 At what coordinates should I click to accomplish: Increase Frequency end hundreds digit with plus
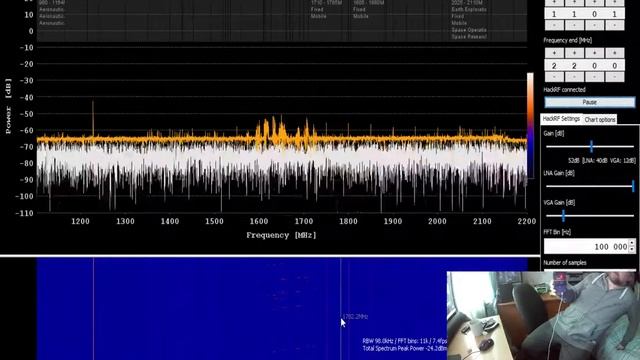(x=574, y=53)
